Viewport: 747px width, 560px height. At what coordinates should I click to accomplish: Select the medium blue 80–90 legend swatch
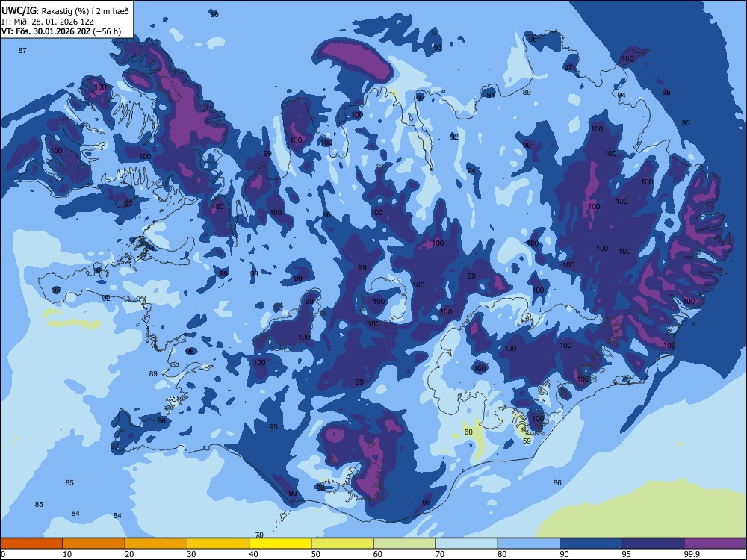[529, 544]
